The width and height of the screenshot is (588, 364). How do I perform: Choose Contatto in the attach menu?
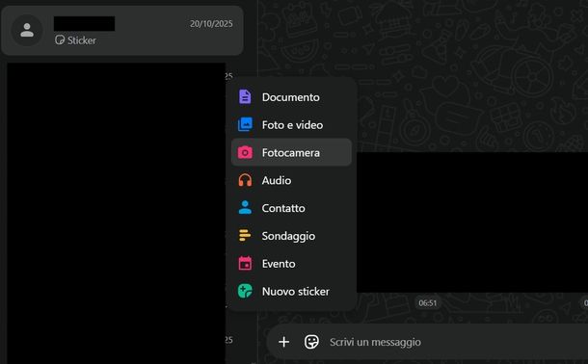click(291, 208)
